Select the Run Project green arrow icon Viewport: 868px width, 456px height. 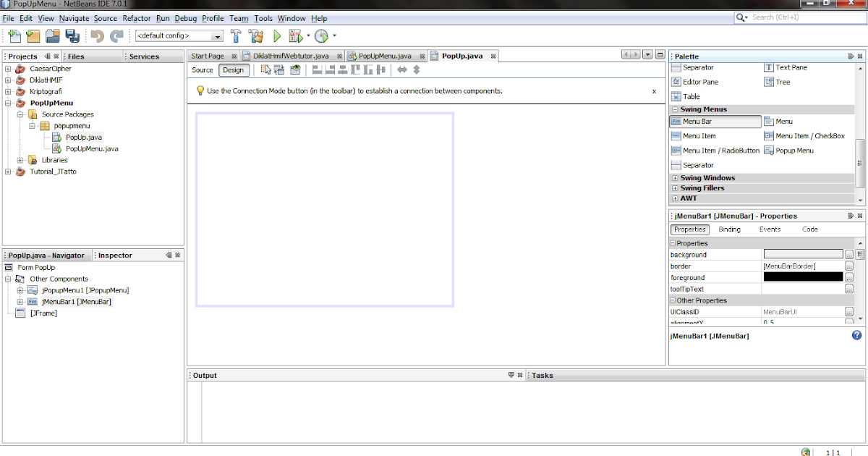tap(277, 34)
